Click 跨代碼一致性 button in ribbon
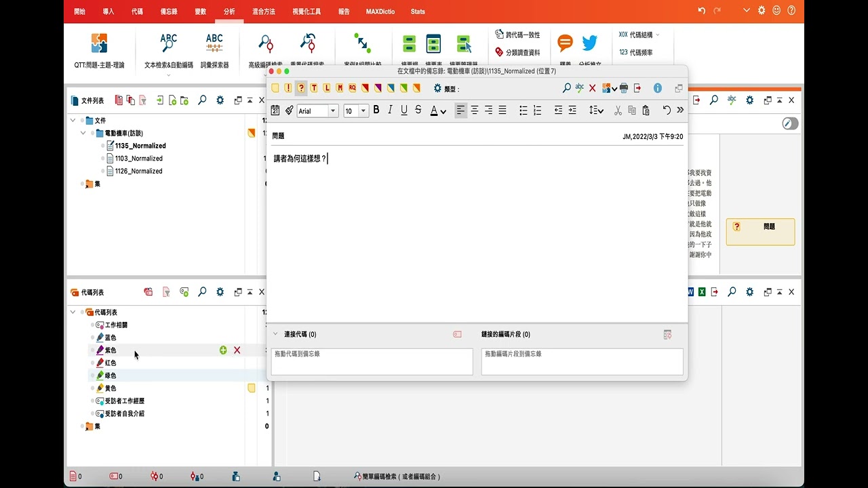Viewport: 868px width, 488px height. click(518, 35)
